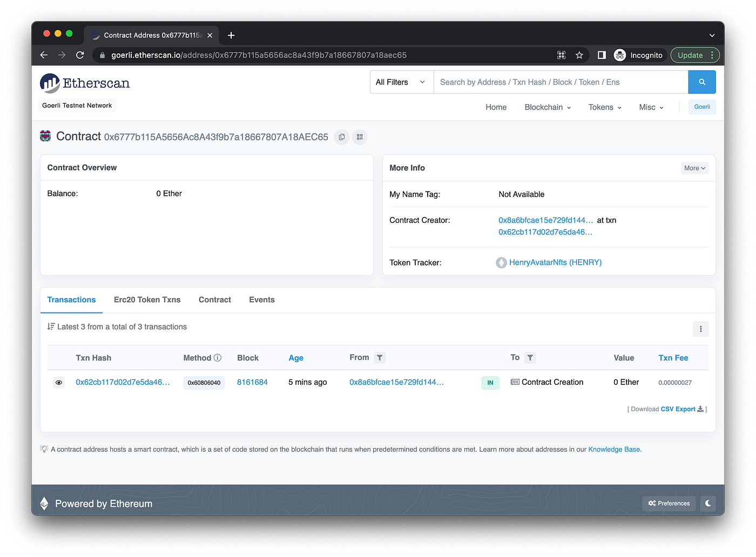Click the Etherscan logo

coord(85,83)
